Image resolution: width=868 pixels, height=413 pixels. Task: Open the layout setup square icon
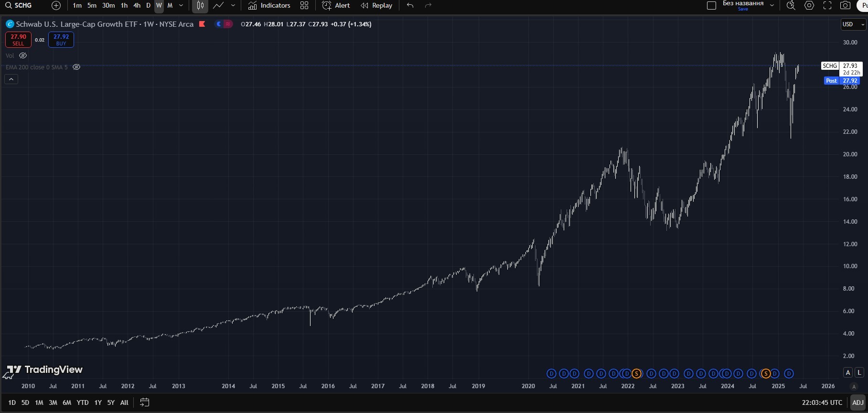coord(711,5)
